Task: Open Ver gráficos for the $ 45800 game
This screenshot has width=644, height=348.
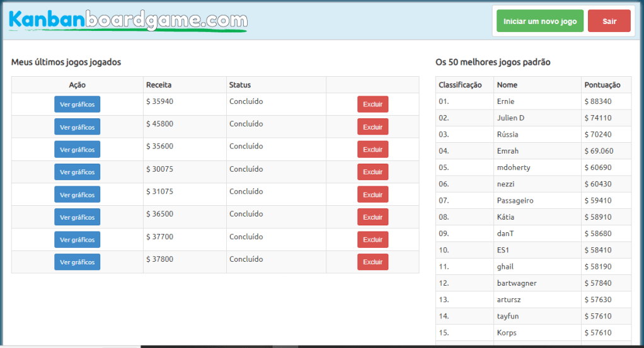Action: 77,127
